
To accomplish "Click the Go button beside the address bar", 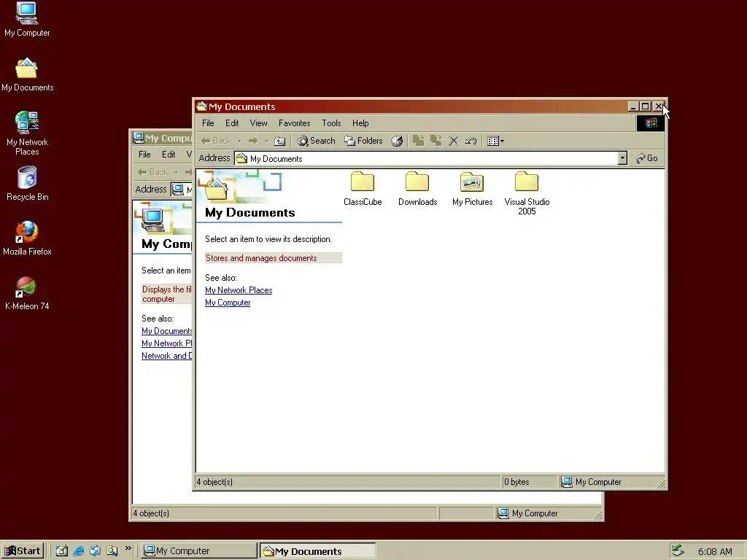I will 647,158.
